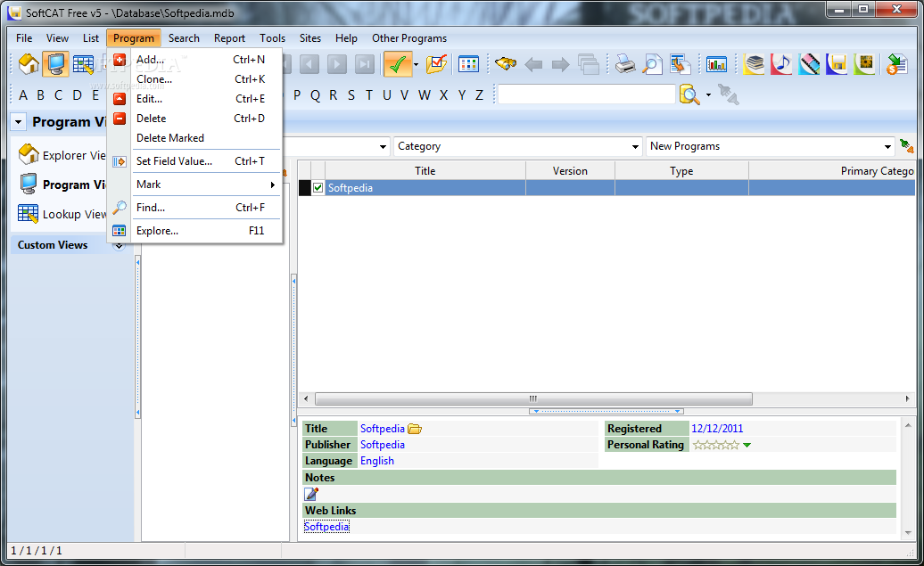Viewport: 924px width, 566px height.
Task: Toggle the Softpedia row checkbox
Action: tap(318, 188)
